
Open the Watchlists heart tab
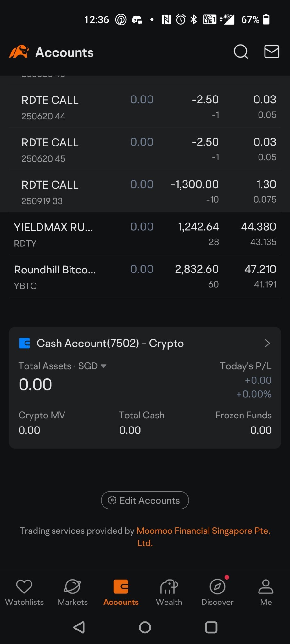[24, 592]
